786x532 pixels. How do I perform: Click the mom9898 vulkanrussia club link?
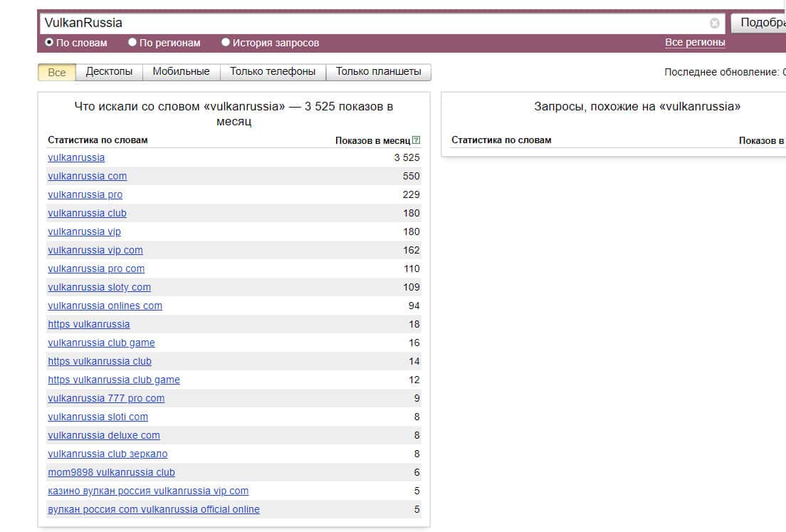click(111, 472)
